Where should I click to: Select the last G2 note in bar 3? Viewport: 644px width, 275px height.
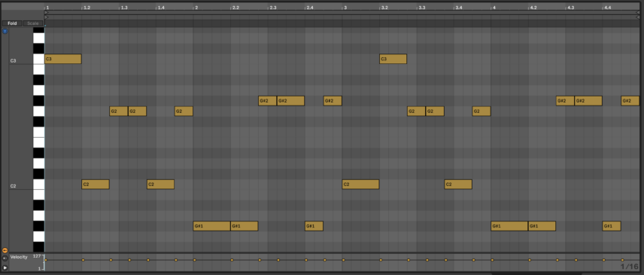tap(481, 111)
